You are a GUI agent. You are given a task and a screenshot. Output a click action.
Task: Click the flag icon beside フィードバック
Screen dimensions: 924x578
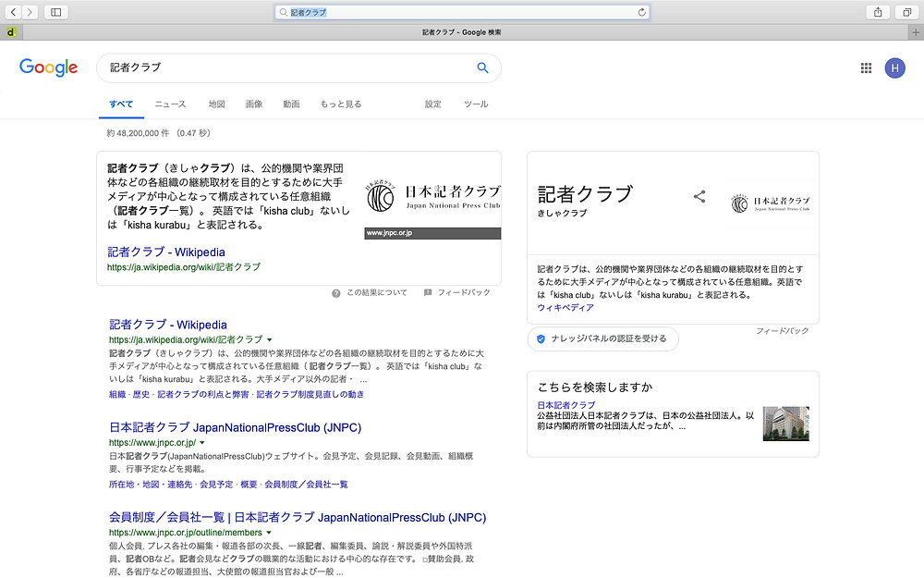pyautogui.click(x=428, y=292)
